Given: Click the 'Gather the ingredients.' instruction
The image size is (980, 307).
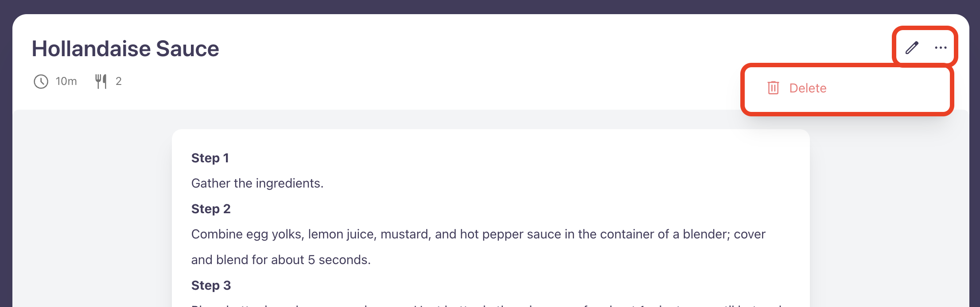Looking at the screenshot, I should click(257, 183).
